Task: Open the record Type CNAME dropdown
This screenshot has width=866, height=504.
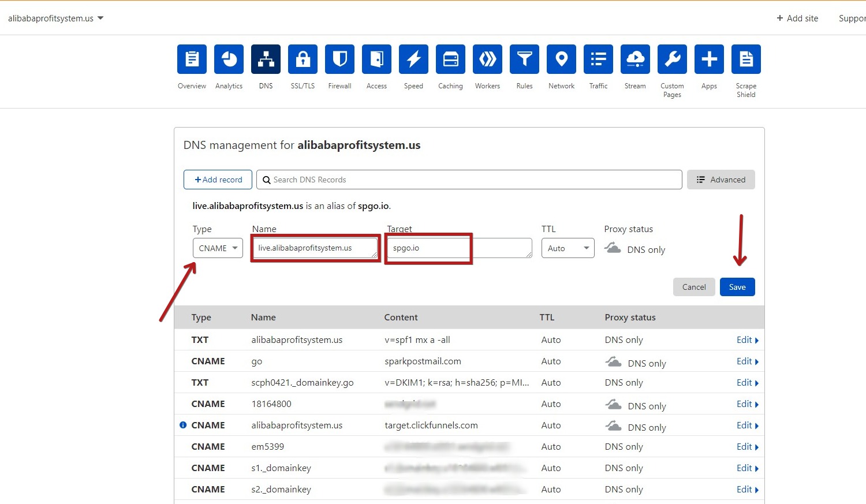Action: point(218,248)
